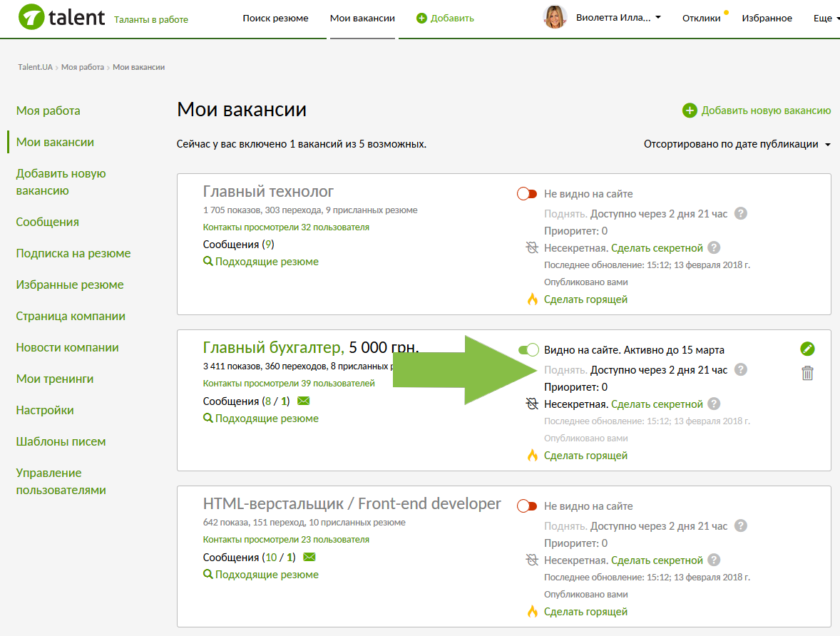Image resolution: width=840 pixels, height=636 pixels.
Task: Select Мои вакансии tab in top navigation
Action: click(x=362, y=19)
